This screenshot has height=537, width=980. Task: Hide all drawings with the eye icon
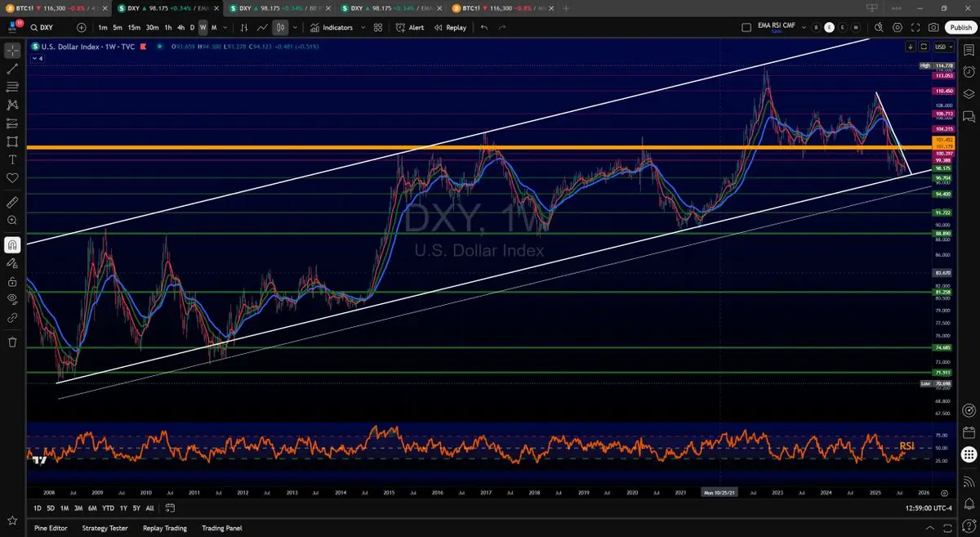(12, 298)
